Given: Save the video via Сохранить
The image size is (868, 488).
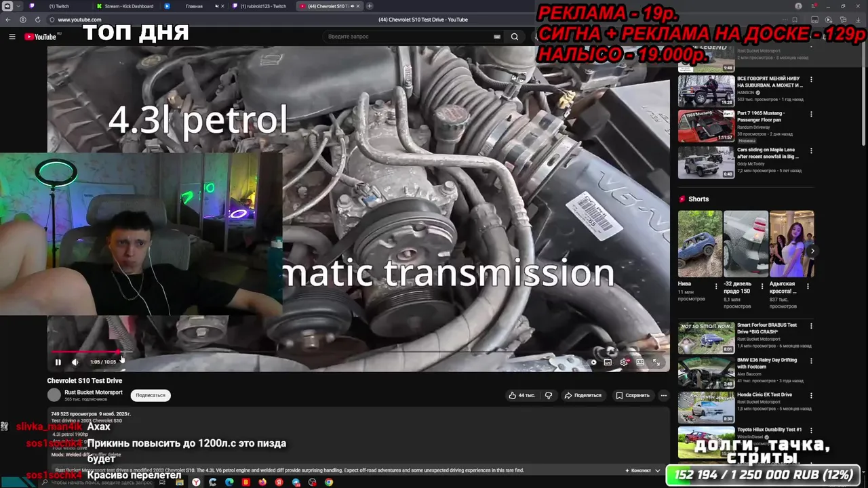Looking at the screenshot, I should point(633,395).
